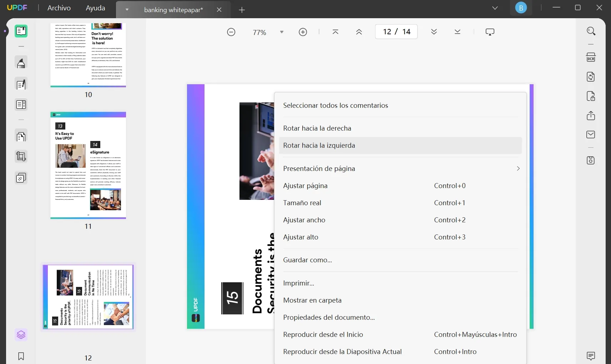Switch to banking whitepapar tab
The height and width of the screenshot is (364, 611).
[x=173, y=10]
